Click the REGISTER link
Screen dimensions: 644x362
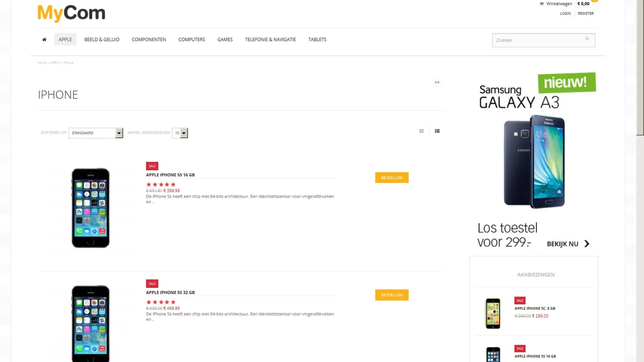586,13
